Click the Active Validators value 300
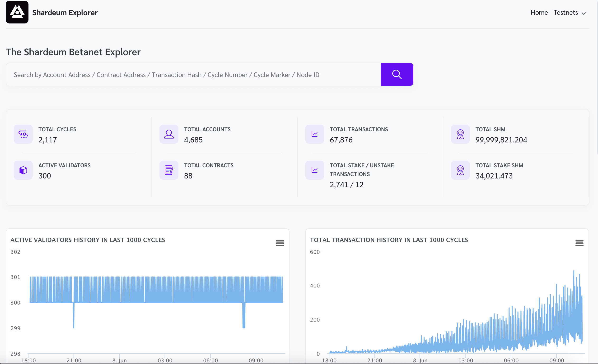This screenshot has width=598, height=364. pos(45,176)
